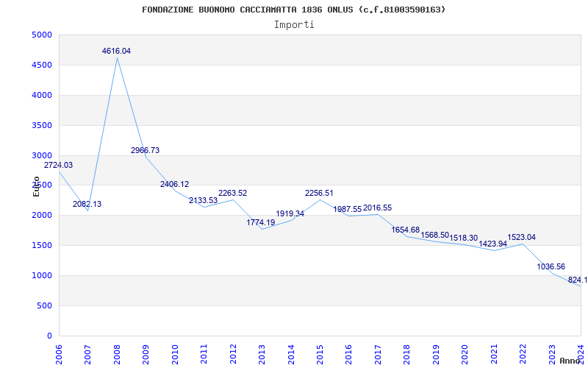Click the 4000 y-axis tick label

pos(41,95)
